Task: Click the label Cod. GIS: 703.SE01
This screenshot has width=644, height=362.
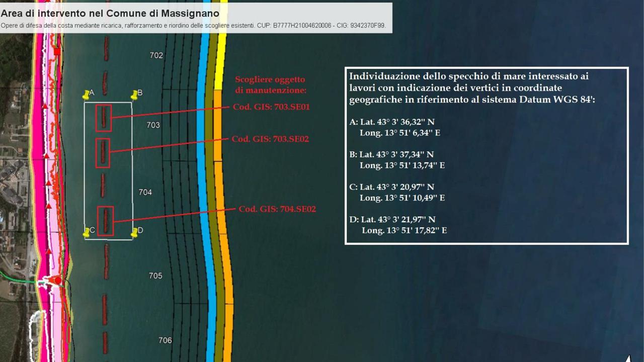Action: click(x=271, y=107)
